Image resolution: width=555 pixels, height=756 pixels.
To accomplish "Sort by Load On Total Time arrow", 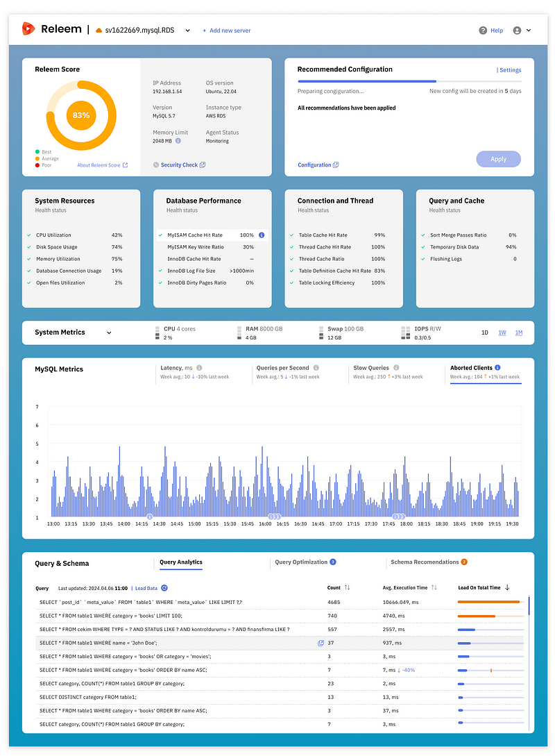I will click(x=507, y=588).
